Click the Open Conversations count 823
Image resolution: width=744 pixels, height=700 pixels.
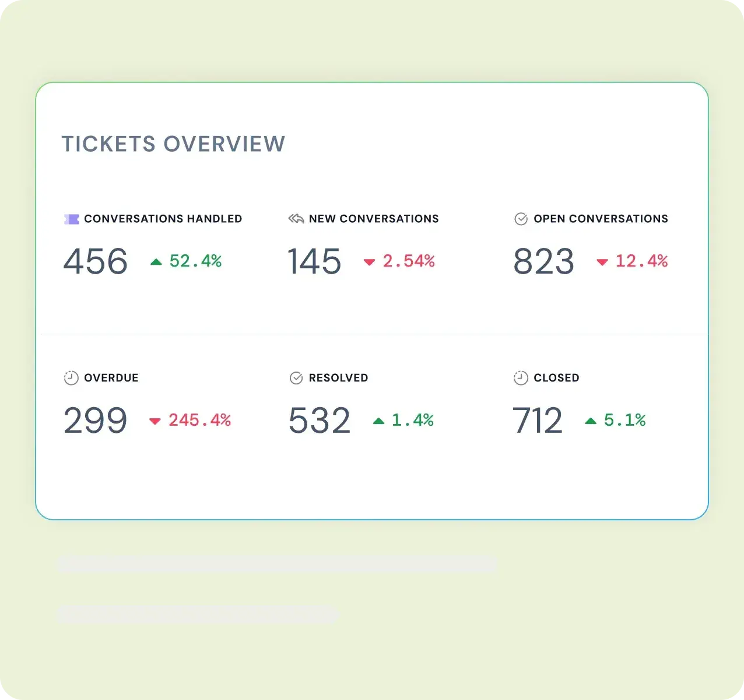(x=543, y=261)
